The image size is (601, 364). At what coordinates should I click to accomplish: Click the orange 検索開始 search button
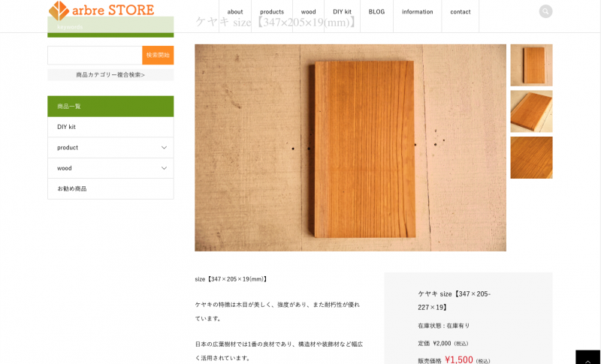[x=158, y=55]
